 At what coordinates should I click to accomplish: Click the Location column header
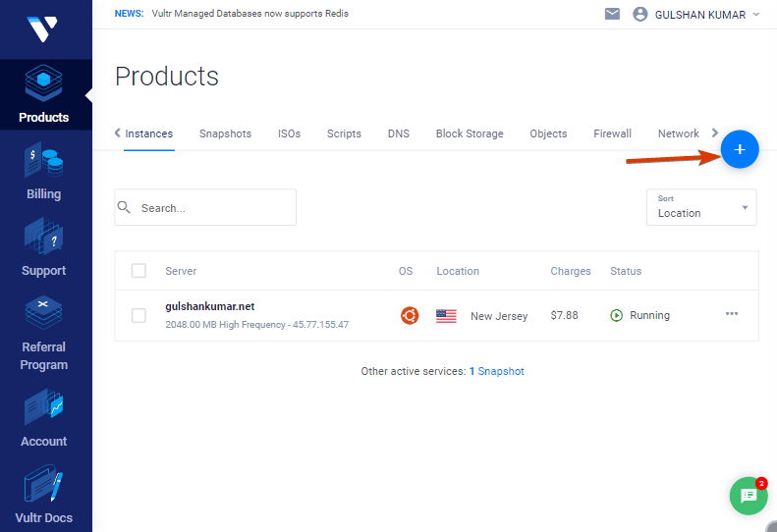458,271
